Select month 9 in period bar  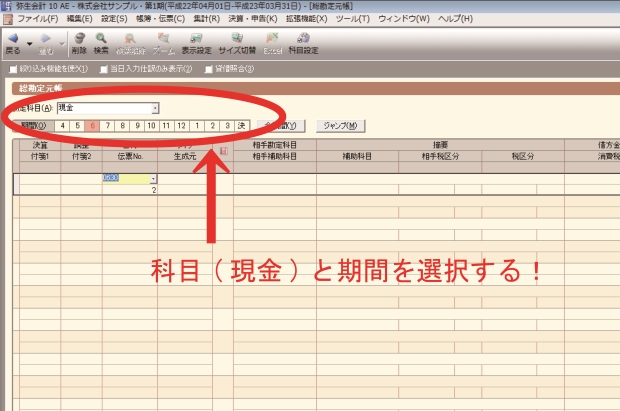137,126
